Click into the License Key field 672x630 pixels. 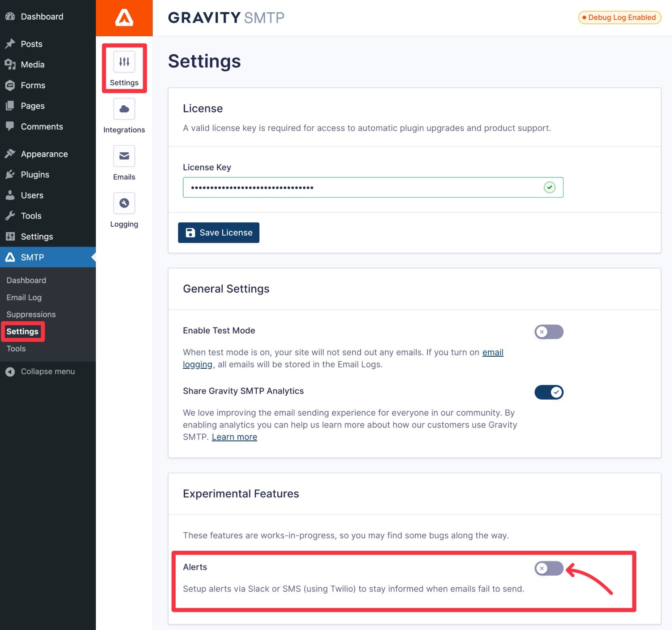tap(373, 187)
